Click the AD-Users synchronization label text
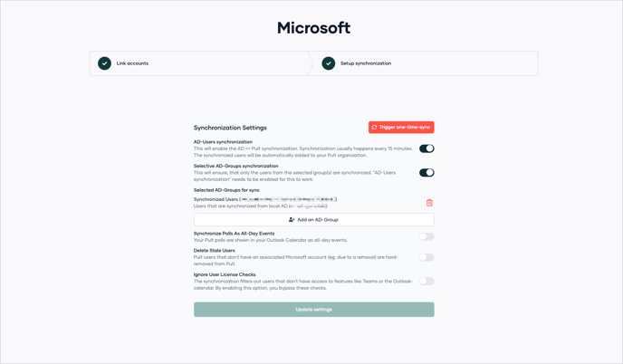The width and height of the screenshot is (623, 364). point(223,142)
